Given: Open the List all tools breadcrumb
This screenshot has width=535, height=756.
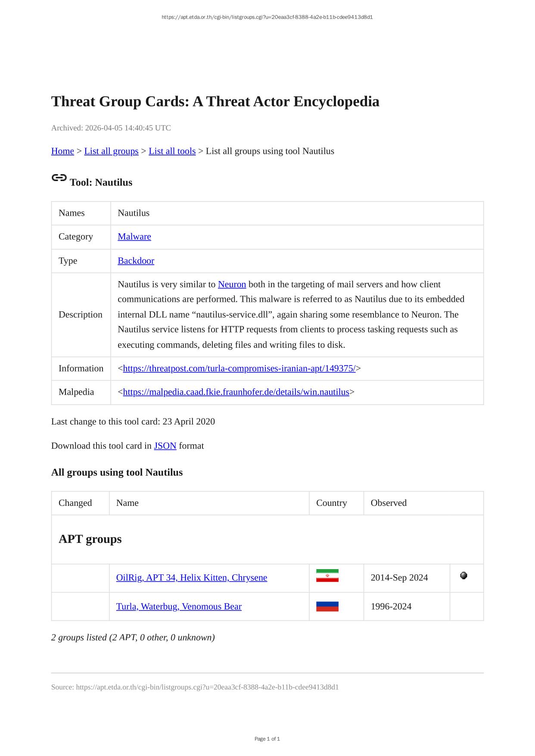Looking at the screenshot, I should 172,151.
